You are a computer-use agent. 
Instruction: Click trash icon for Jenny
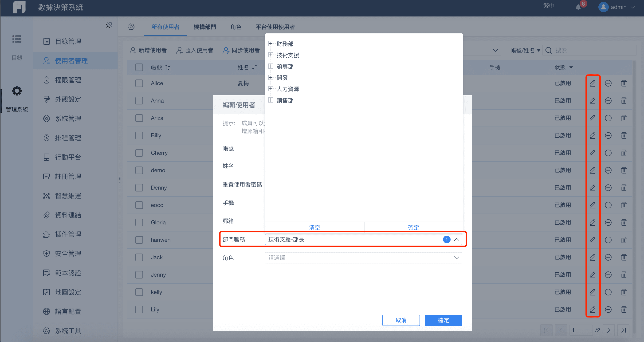click(624, 275)
